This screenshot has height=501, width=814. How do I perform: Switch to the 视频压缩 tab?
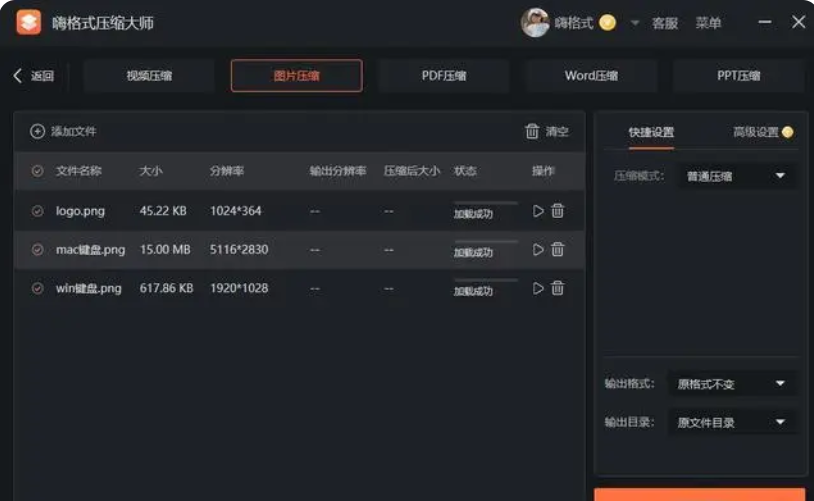click(149, 76)
